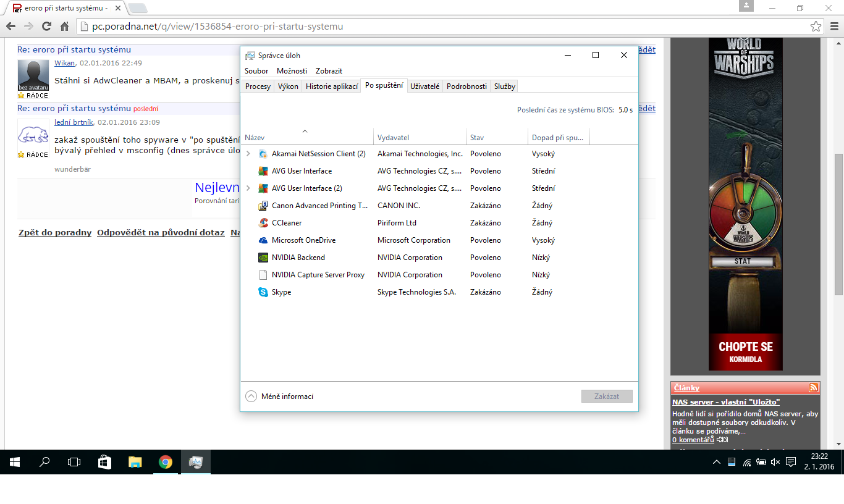Select the NVIDIA Backend icon
844x504 pixels.
point(263,258)
